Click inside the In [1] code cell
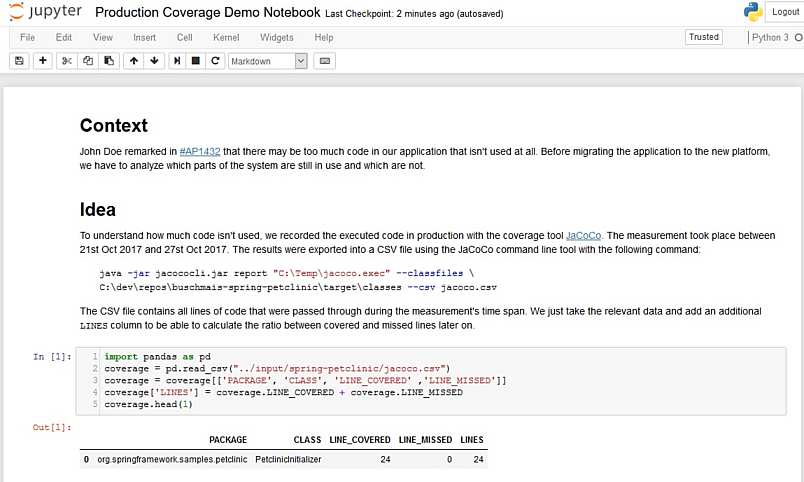 (x=431, y=381)
